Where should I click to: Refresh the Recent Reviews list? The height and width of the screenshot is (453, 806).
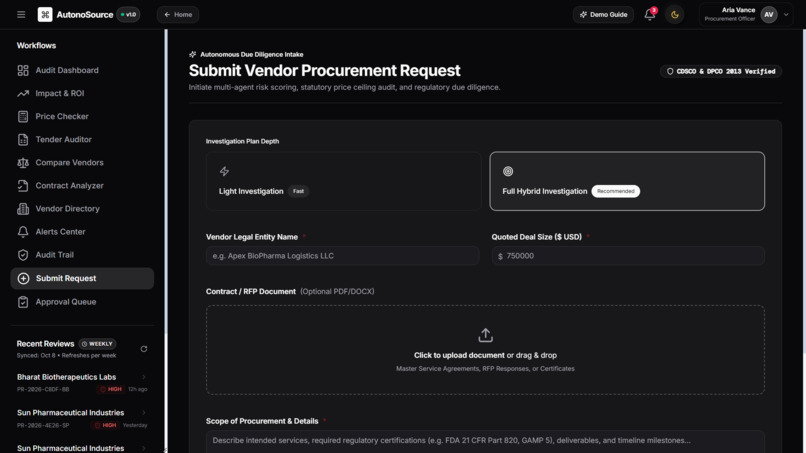tap(144, 349)
